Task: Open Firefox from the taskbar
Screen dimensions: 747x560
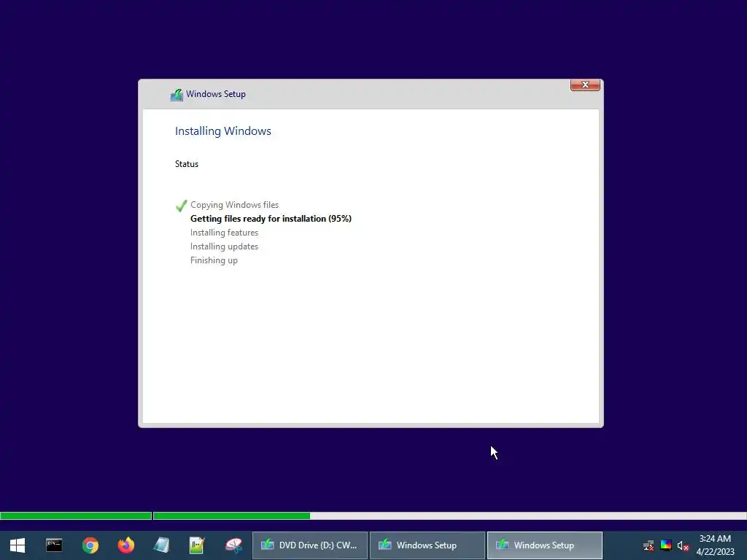Action: pos(126,545)
